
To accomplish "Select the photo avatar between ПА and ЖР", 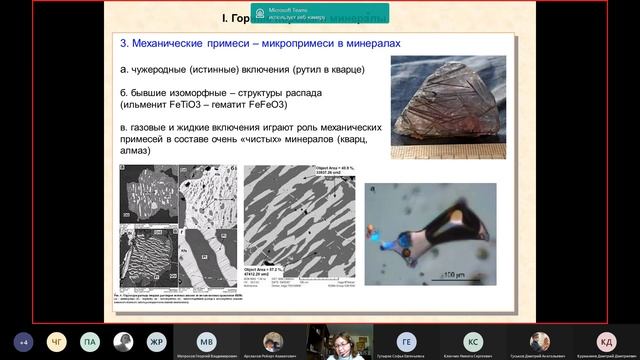I will 123,342.
